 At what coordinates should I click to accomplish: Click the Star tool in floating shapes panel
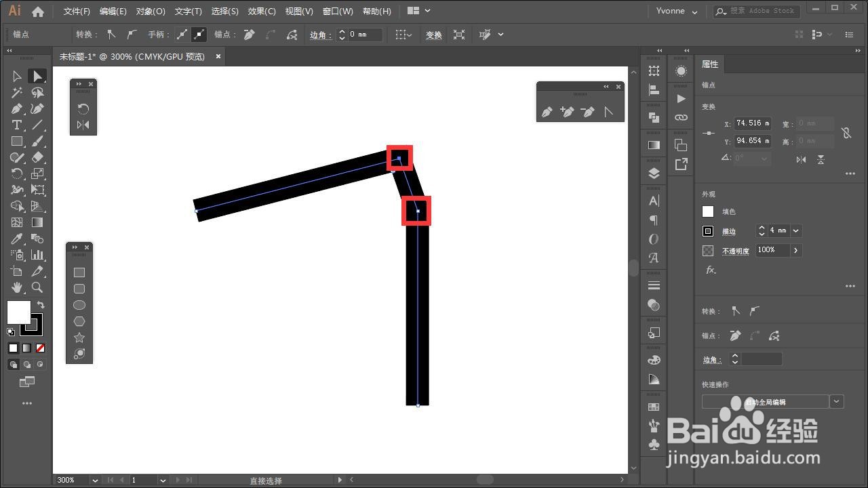[79, 338]
